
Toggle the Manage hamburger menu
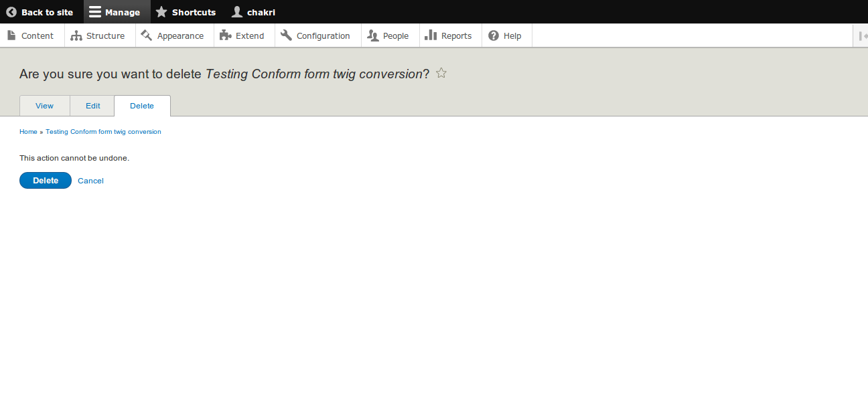click(x=115, y=12)
